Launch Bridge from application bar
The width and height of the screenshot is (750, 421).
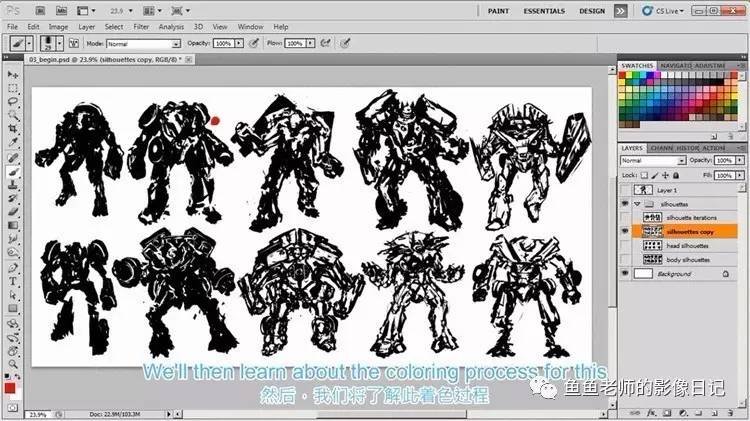click(x=40, y=11)
